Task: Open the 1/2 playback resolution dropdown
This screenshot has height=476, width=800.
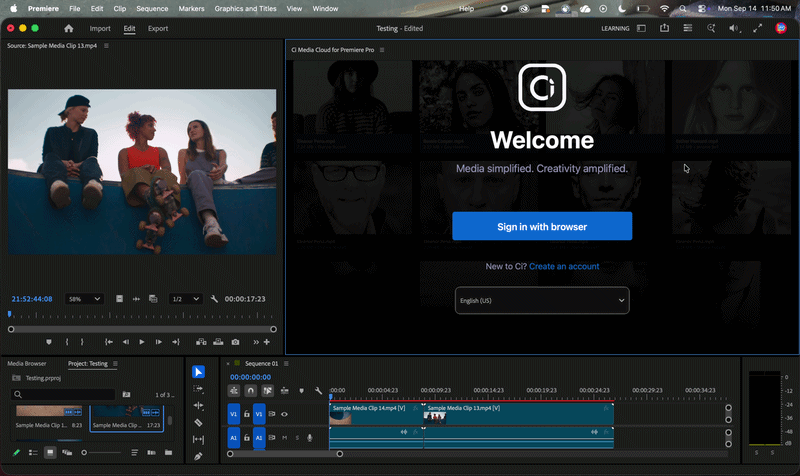Action: click(x=185, y=299)
